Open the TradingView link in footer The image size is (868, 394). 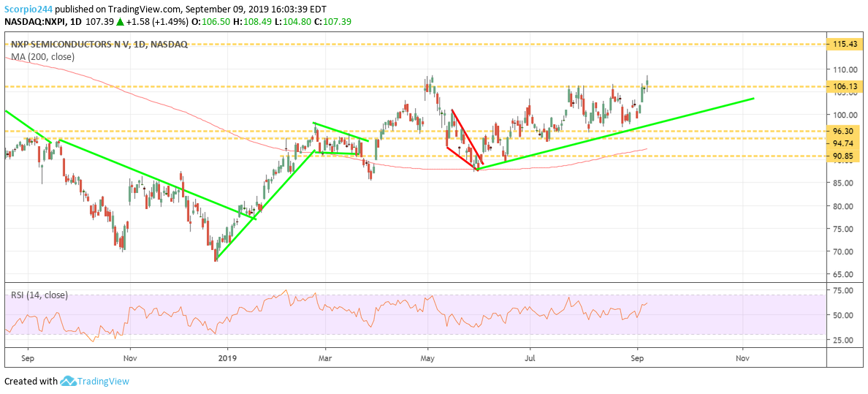pos(104,382)
